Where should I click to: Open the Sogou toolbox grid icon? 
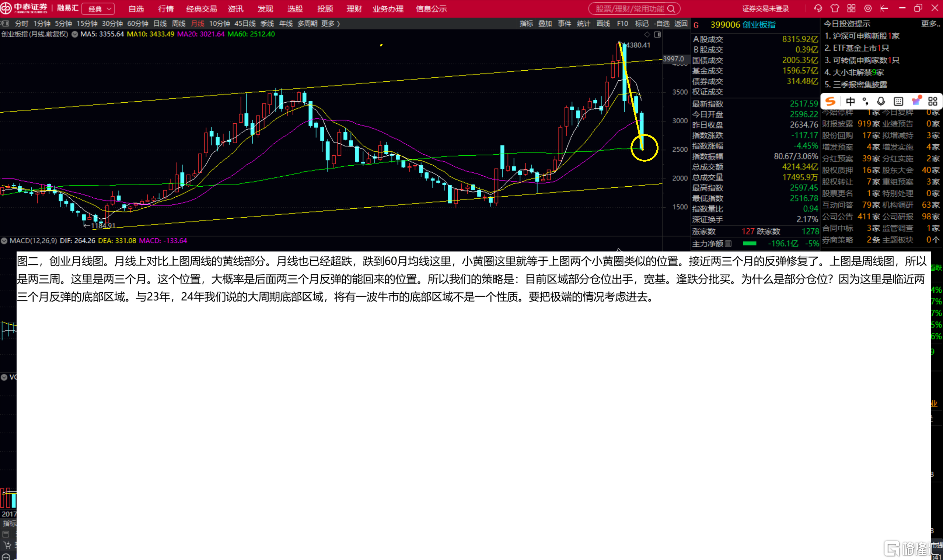(x=933, y=101)
